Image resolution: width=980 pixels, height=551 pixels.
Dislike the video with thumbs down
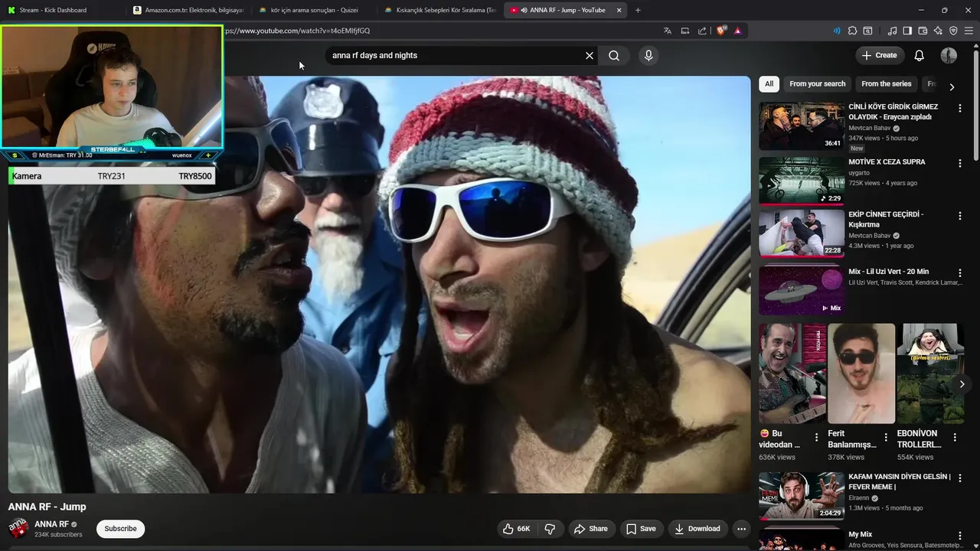pos(550,529)
